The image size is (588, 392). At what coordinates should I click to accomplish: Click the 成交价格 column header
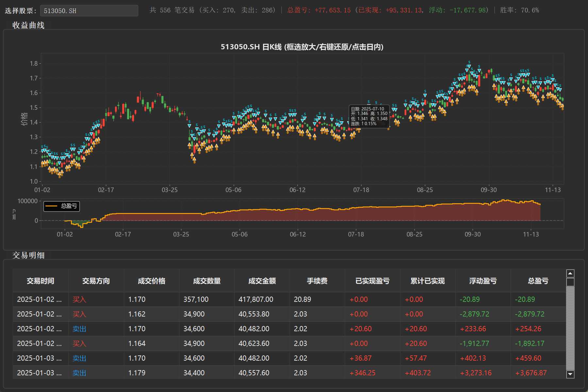[151, 281]
